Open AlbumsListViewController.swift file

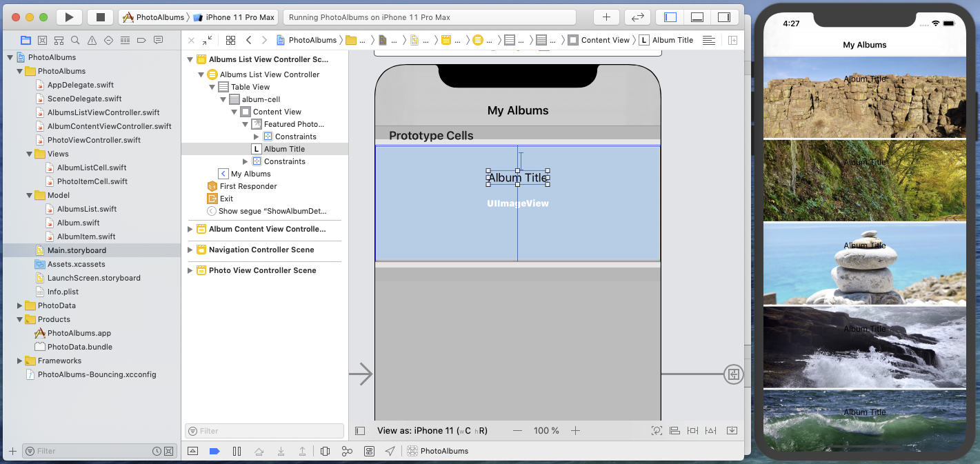click(x=103, y=112)
